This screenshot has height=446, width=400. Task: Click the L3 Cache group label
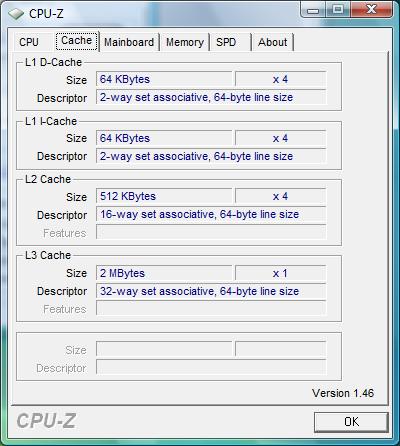pos(48,255)
